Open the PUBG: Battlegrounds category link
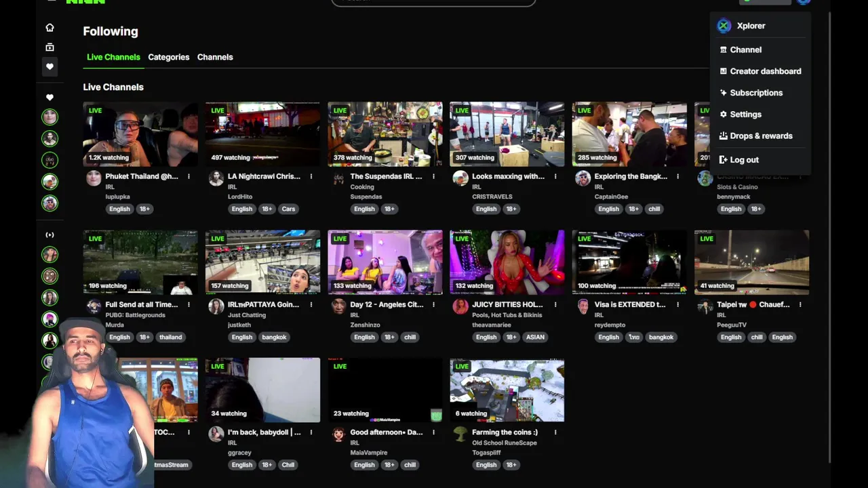 (136, 315)
